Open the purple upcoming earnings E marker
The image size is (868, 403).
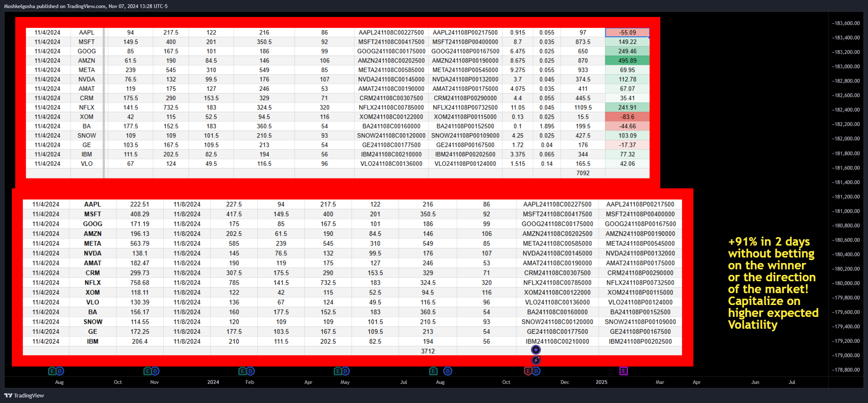coord(623,371)
